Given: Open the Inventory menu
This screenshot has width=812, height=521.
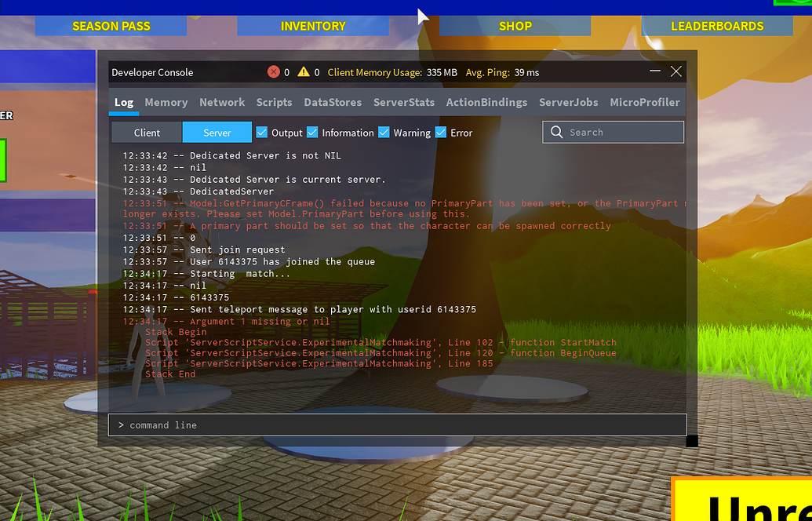Looking at the screenshot, I should click(313, 26).
